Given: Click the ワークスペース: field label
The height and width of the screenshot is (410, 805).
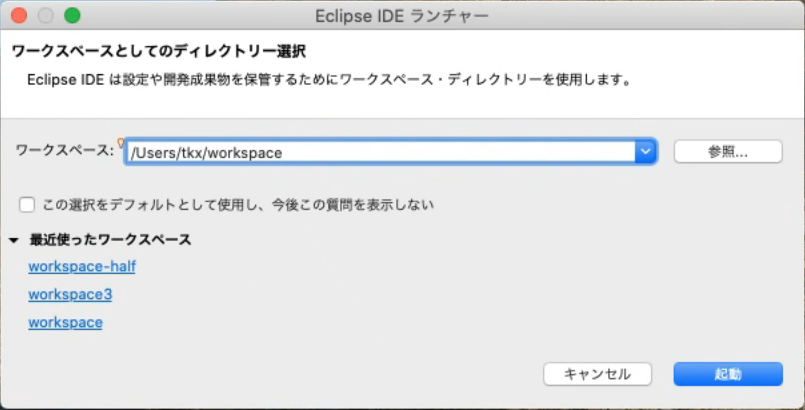Looking at the screenshot, I should [64, 151].
